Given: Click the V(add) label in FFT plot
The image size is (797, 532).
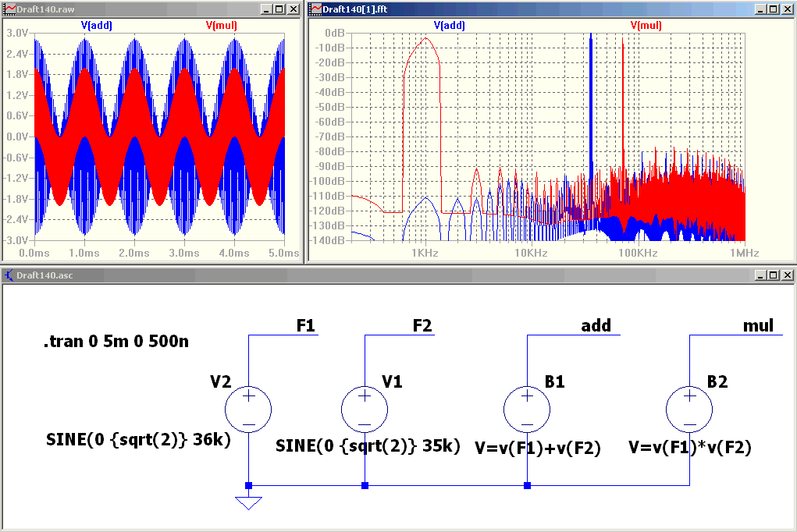Looking at the screenshot, I should pyautogui.click(x=450, y=26).
